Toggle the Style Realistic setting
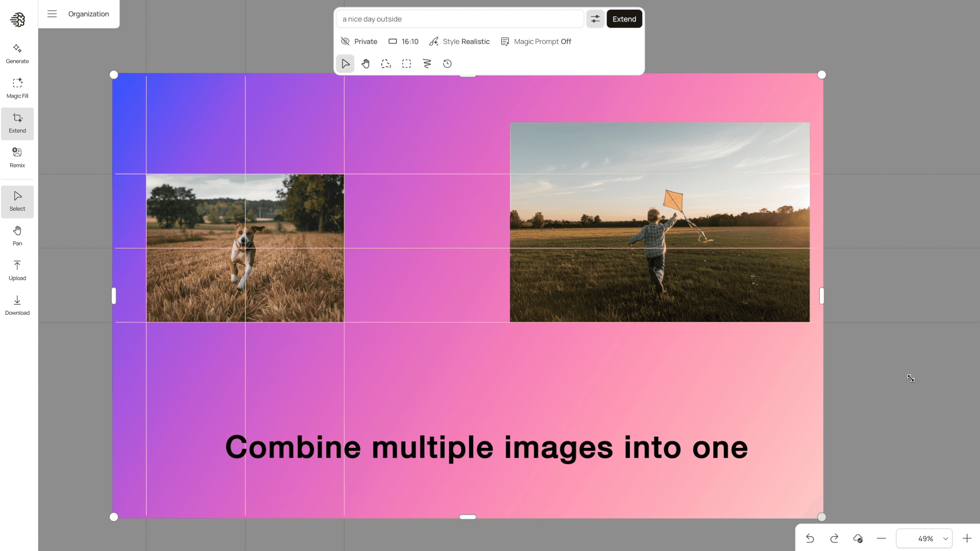This screenshot has height=551, width=980. tap(459, 41)
